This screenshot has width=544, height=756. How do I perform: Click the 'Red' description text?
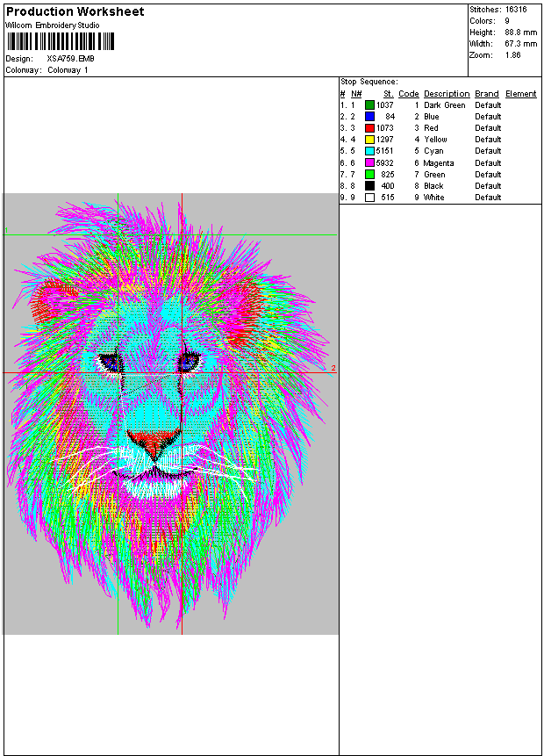pyautogui.click(x=431, y=128)
